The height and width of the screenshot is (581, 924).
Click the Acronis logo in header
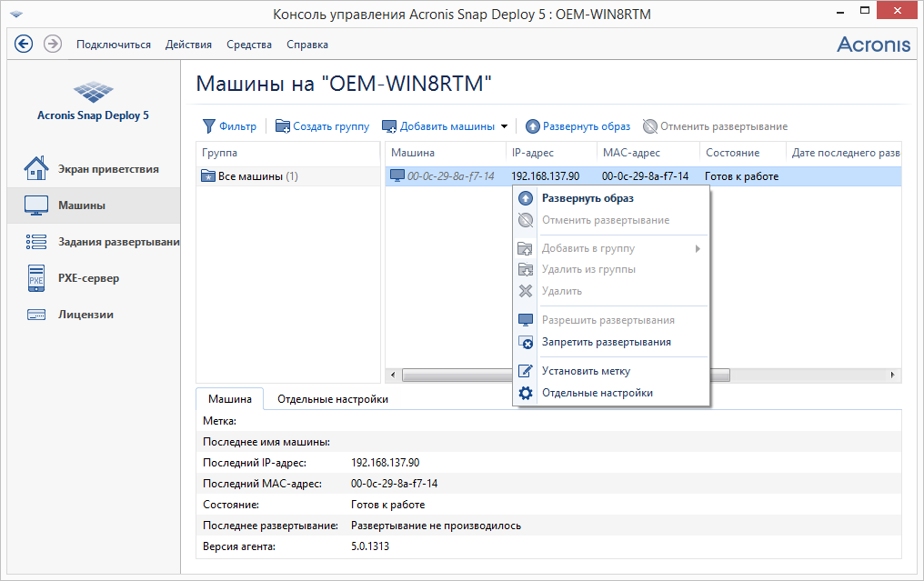tap(873, 45)
